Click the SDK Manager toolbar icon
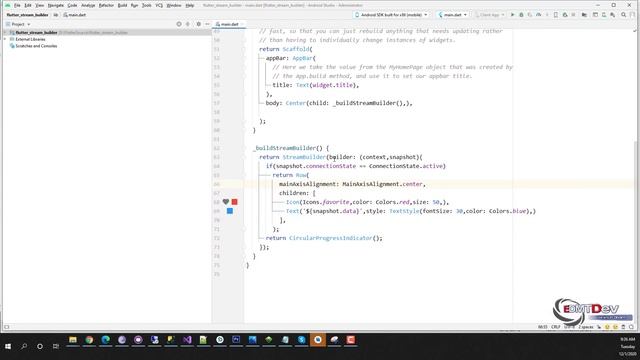This screenshot has width=640, height=360. tap(613, 15)
